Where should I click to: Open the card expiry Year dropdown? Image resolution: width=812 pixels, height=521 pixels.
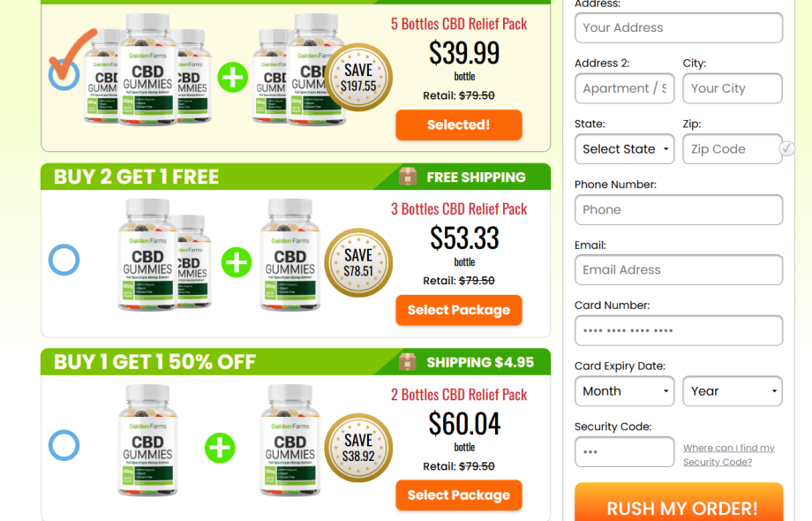pos(733,391)
